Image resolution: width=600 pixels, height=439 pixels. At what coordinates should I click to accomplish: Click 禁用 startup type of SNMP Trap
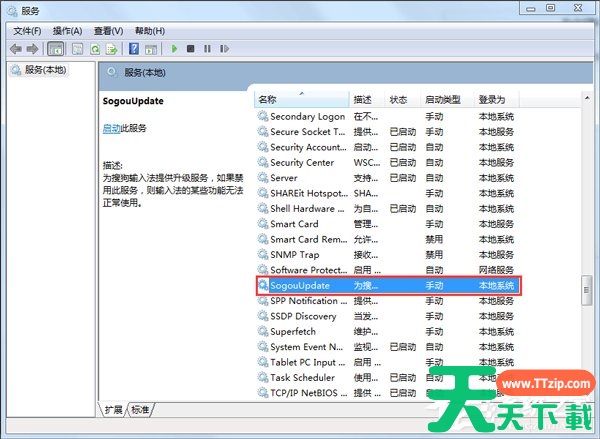[434, 255]
